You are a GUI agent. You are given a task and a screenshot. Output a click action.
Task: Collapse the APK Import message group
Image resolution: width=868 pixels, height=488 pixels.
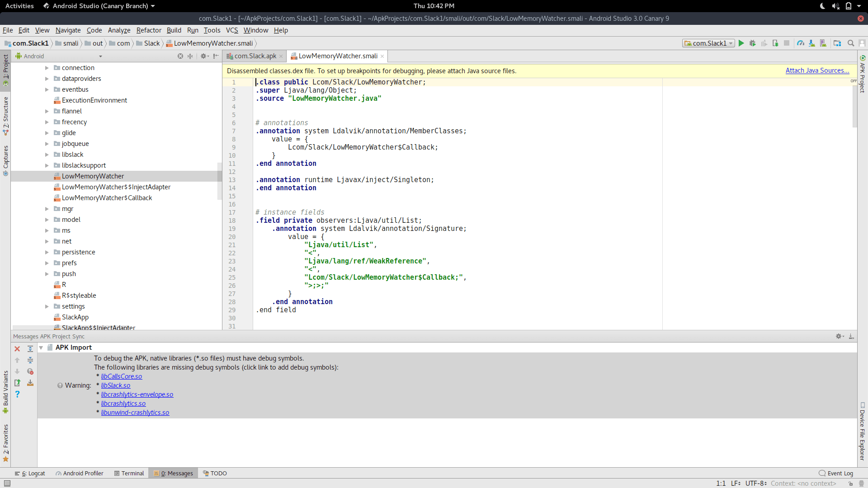(41, 347)
